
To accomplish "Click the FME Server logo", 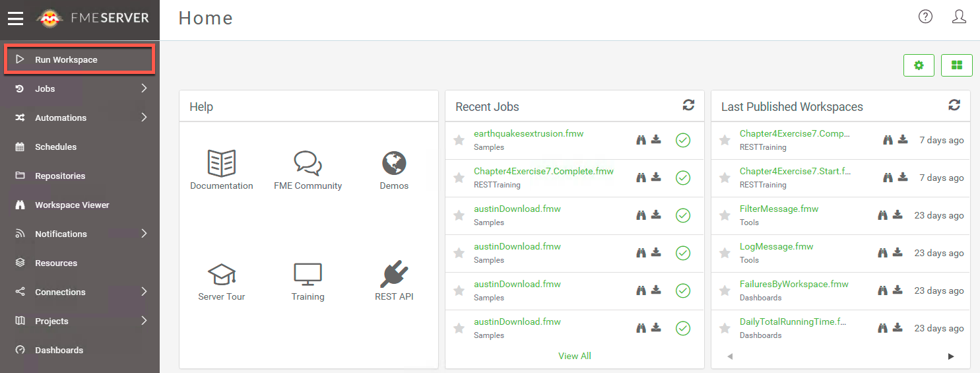I will (x=93, y=18).
